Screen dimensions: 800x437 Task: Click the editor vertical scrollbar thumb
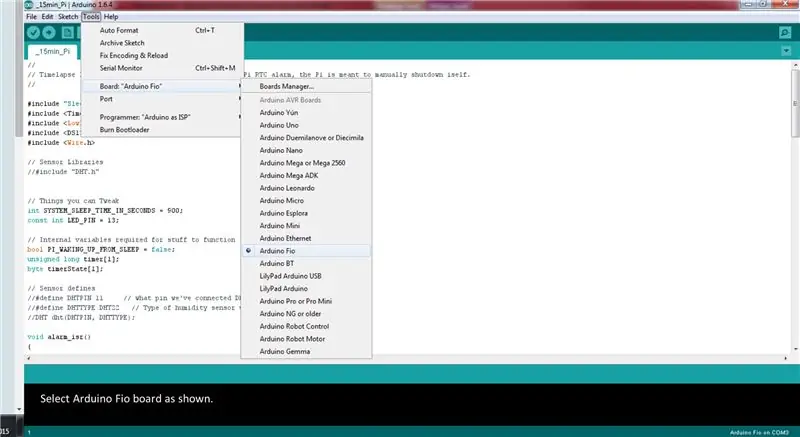click(795, 104)
